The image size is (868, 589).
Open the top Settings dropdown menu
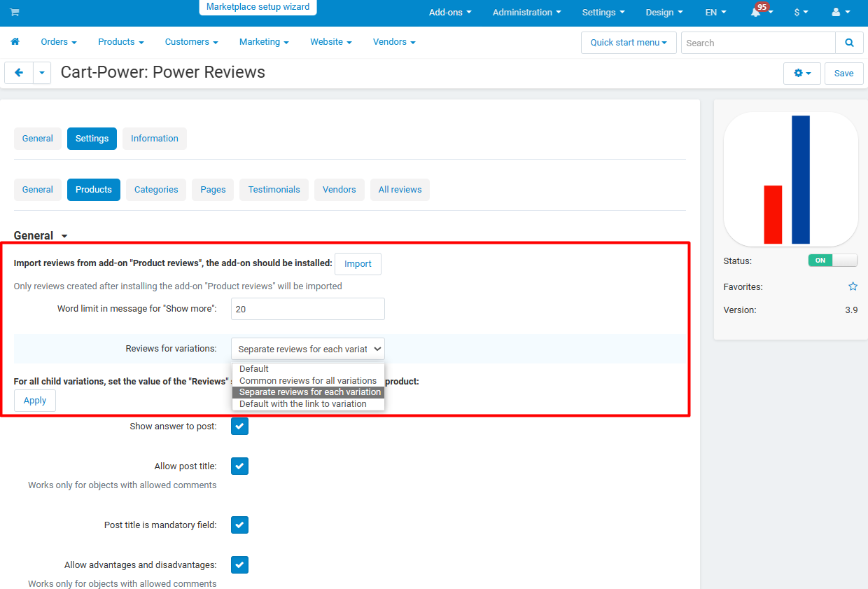(x=603, y=13)
